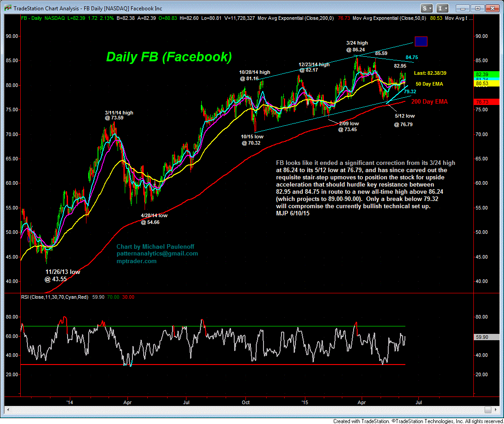Click the "'15" year label on time axis
Viewport: 504px width, 424px height.
[305, 402]
